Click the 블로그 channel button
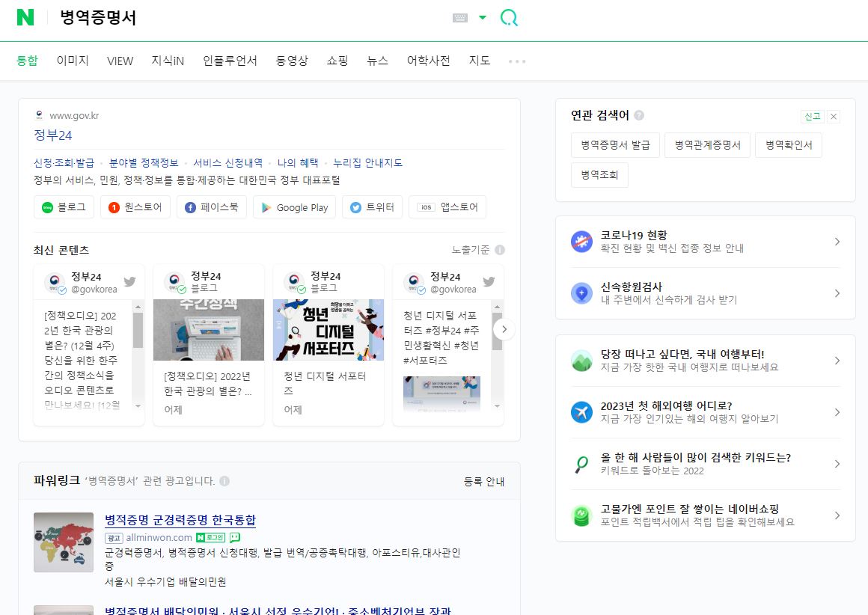Viewport: 868px width, 615px height. pos(64,207)
